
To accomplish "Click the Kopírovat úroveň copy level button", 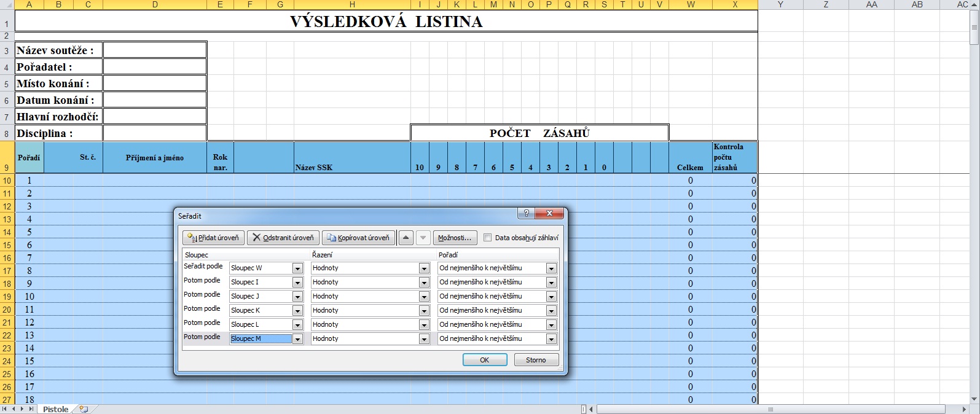I will pyautogui.click(x=358, y=238).
